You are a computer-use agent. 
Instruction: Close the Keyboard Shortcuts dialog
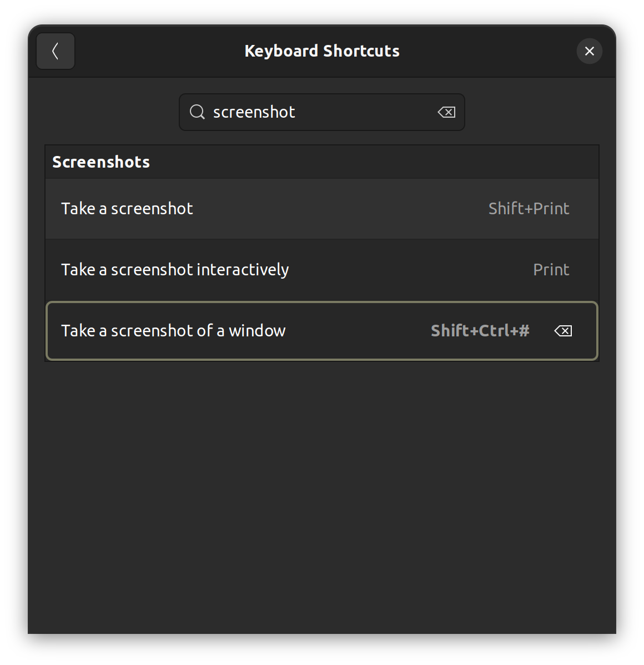tap(589, 51)
